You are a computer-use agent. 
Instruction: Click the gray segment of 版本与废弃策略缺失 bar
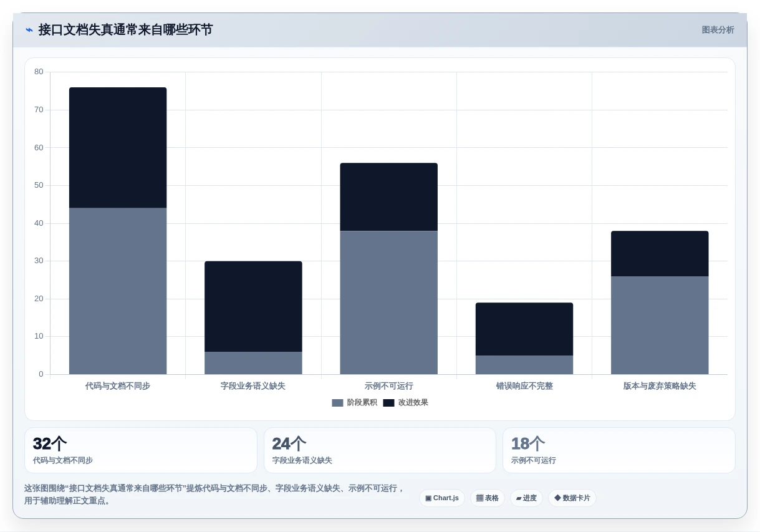(660, 325)
